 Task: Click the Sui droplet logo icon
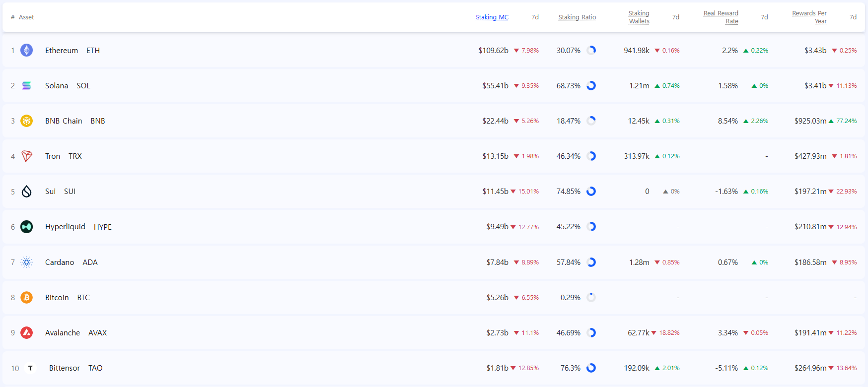point(26,192)
